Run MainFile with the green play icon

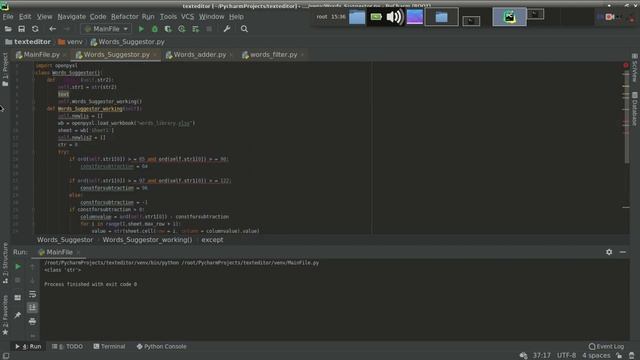141,29
